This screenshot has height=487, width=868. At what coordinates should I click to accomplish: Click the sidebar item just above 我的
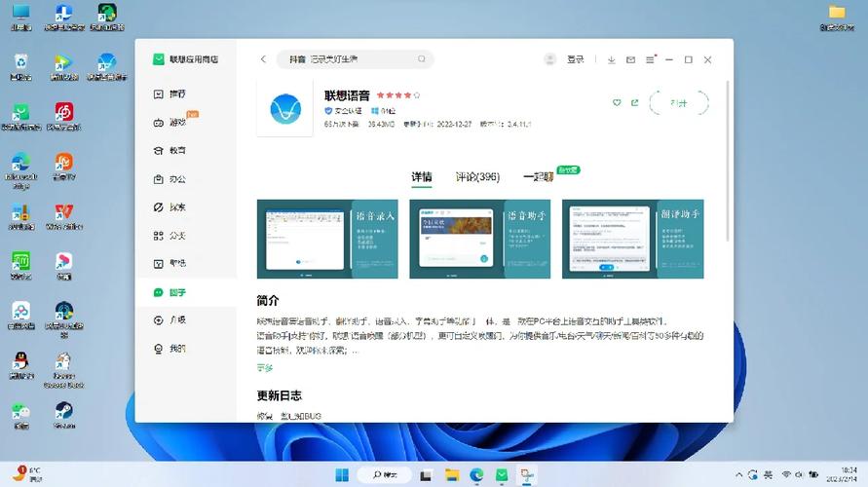point(170,319)
